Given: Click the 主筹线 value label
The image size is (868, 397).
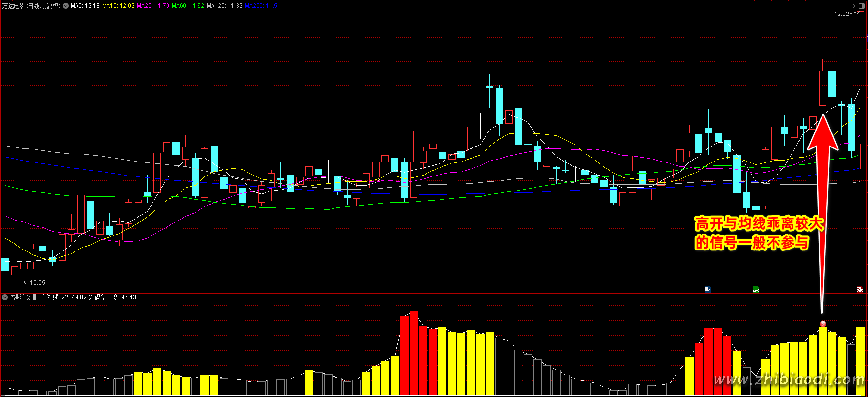Looking at the screenshot, I should point(63,297).
